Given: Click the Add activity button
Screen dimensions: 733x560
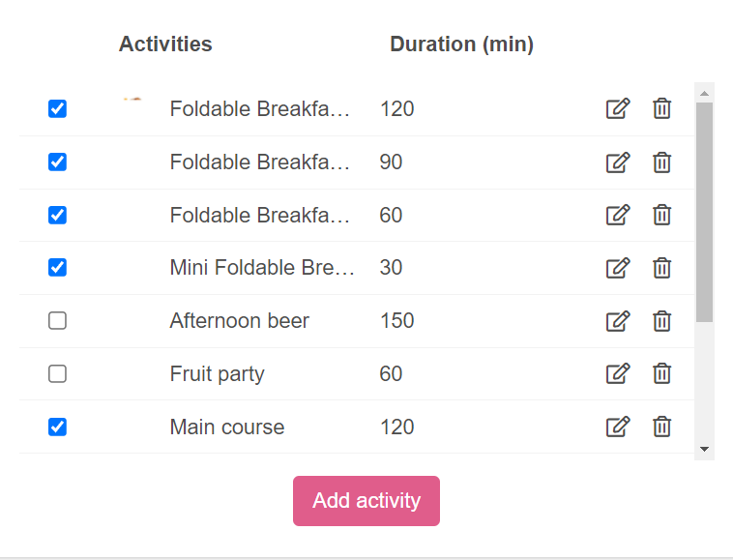Looking at the screenshot, I should click(x=366, y=501).
